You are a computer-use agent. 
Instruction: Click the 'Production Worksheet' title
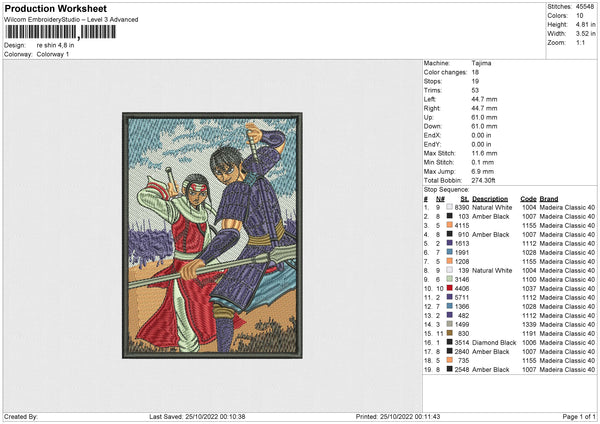56,9
